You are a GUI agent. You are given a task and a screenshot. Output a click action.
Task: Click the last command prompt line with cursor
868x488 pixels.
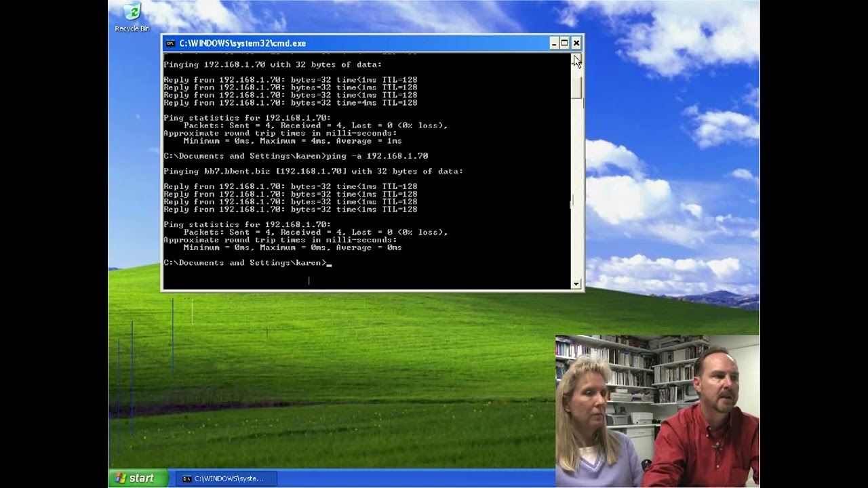[248, 263]
